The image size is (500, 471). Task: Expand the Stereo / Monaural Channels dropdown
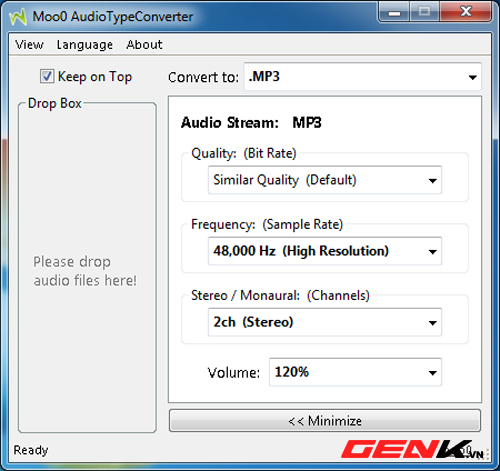325,322
